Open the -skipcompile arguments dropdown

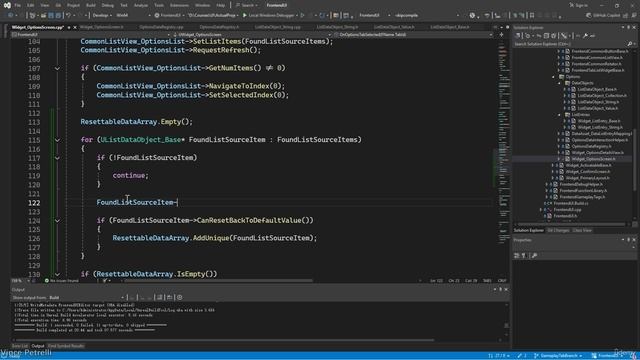tap(427, 15)
